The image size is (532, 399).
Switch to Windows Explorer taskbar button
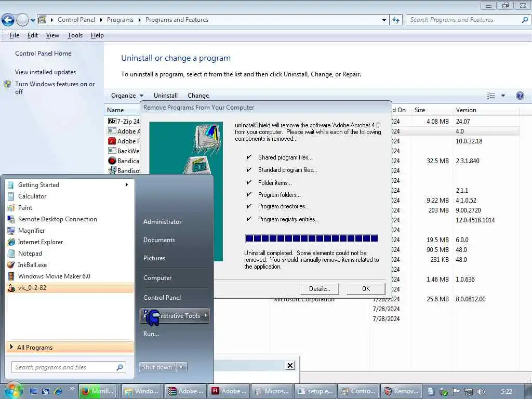point(141,391)
